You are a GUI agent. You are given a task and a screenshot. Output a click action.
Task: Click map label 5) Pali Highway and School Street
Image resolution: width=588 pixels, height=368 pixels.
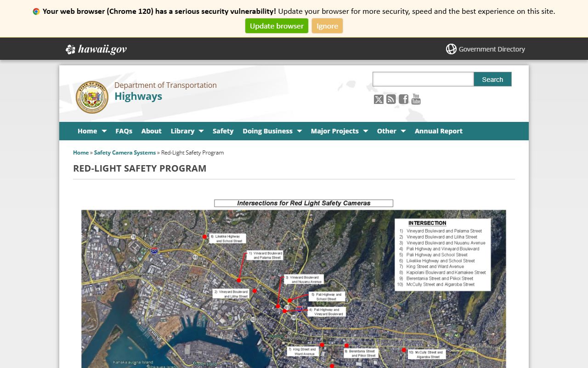326,297
